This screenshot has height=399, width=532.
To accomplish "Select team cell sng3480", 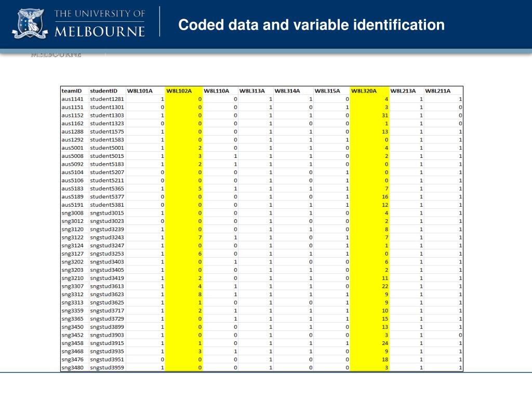I will (72, 368).
